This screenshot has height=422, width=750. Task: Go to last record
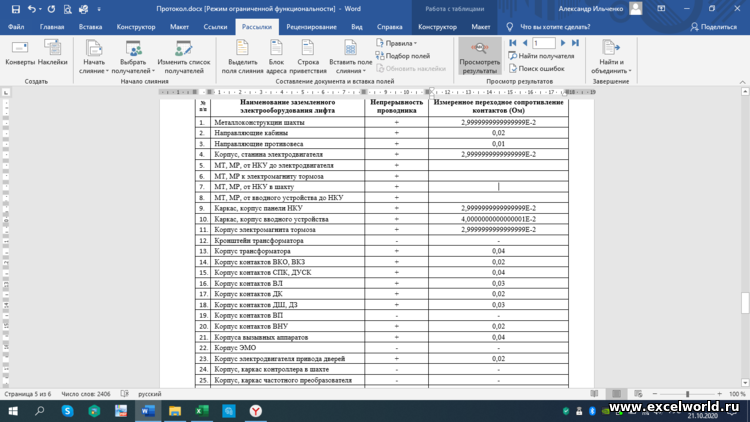tap(575, 43)
